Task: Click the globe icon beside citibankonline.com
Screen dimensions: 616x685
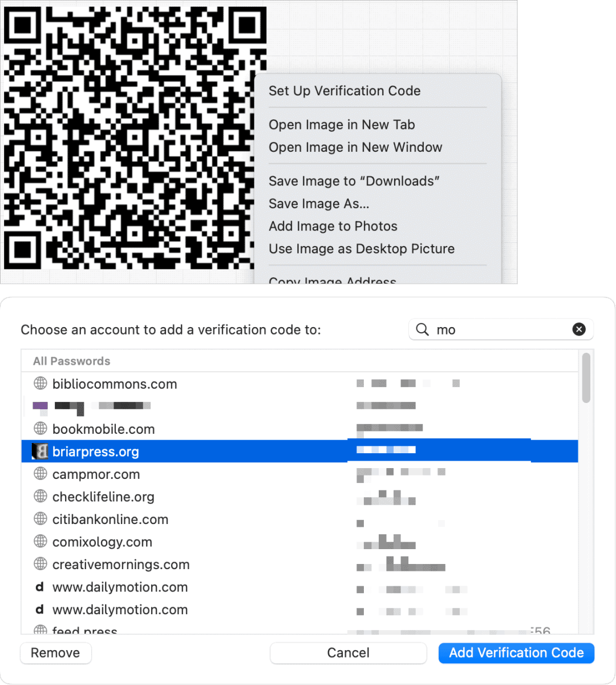Action: click(40, 518)
